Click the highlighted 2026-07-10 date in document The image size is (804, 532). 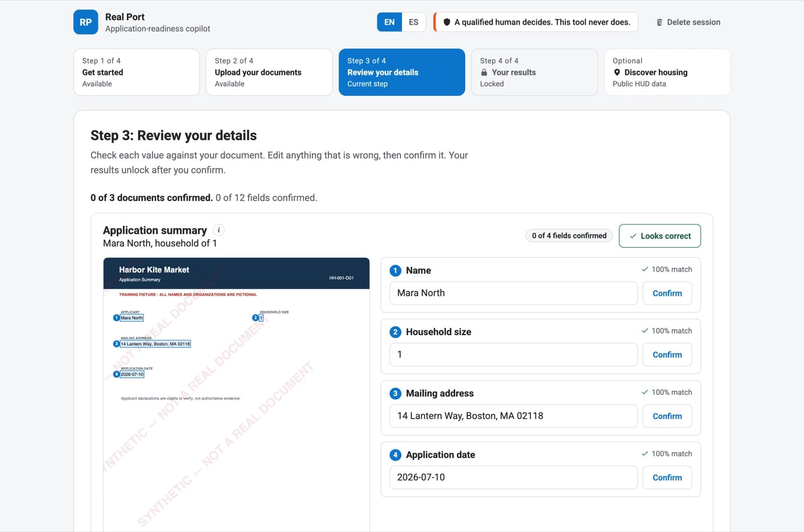pos(132,374)
